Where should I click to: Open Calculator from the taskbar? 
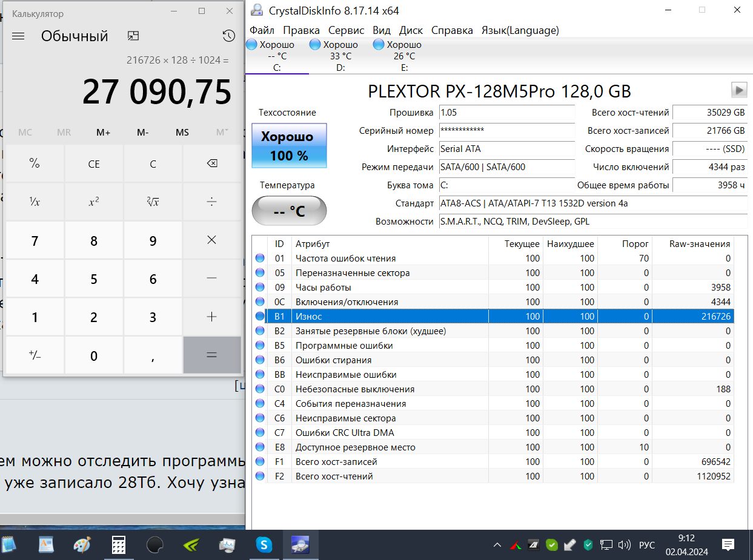point(119,545)
